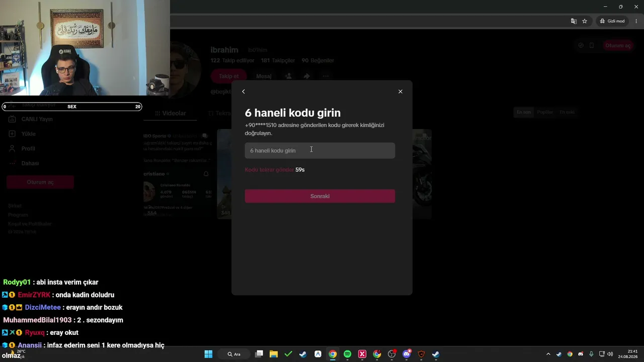Open network settings tray icon

pyautogui.click(x=602, y=354)
